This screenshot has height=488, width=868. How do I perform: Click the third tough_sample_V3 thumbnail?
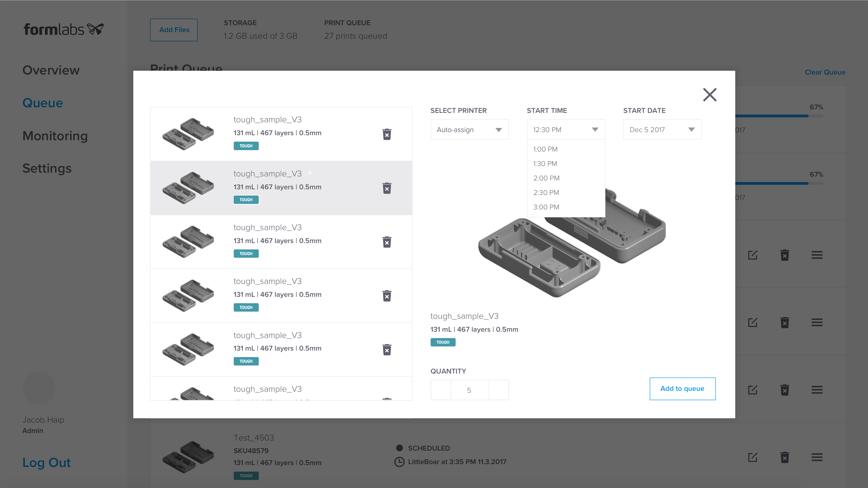click(x=188, y=242)
